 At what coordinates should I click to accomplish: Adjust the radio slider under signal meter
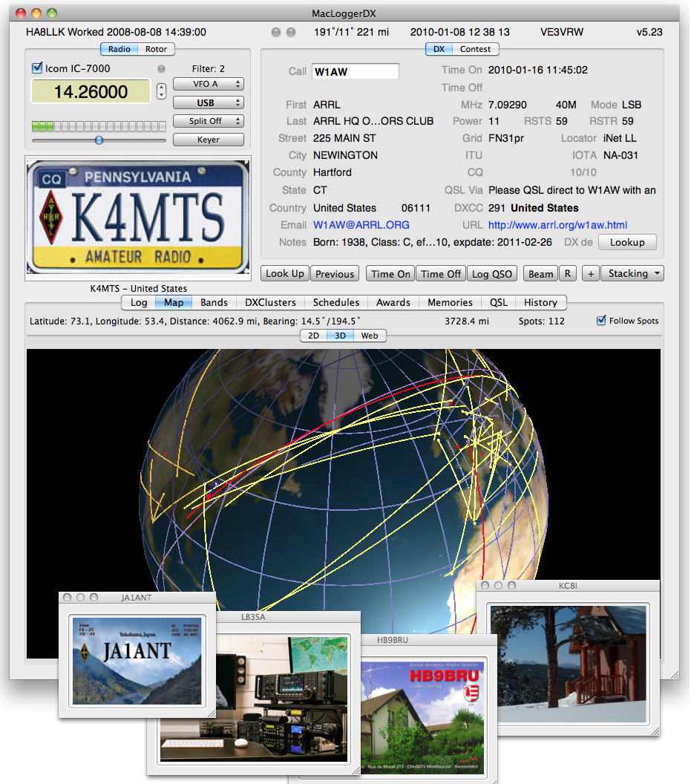99,140
